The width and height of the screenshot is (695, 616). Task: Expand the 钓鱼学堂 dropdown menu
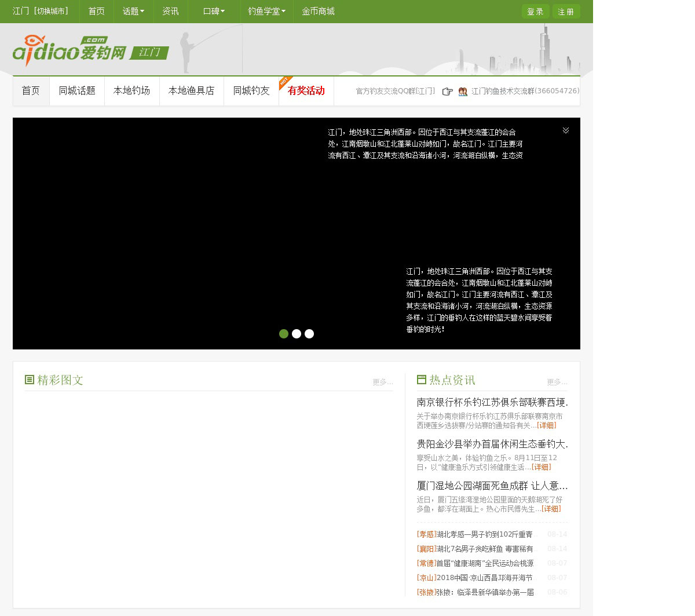click(x=266, y=12)
